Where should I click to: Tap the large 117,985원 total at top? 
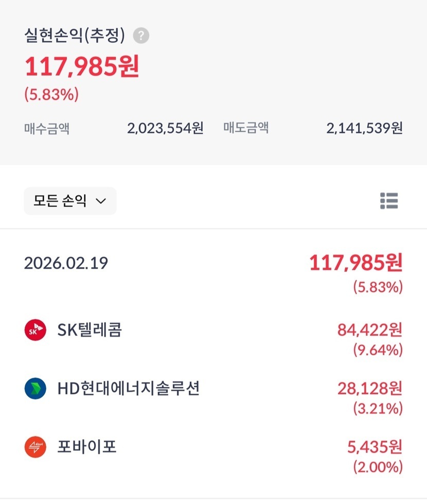(x=82, y=66)
